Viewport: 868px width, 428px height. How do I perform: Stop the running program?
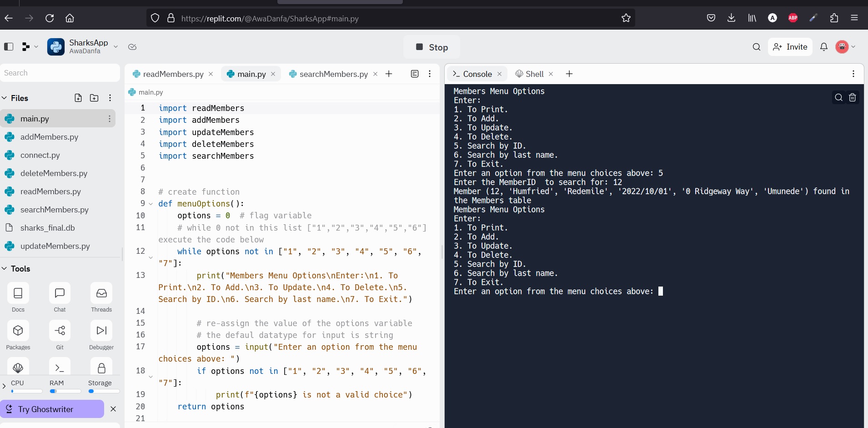tap(431, 47)
